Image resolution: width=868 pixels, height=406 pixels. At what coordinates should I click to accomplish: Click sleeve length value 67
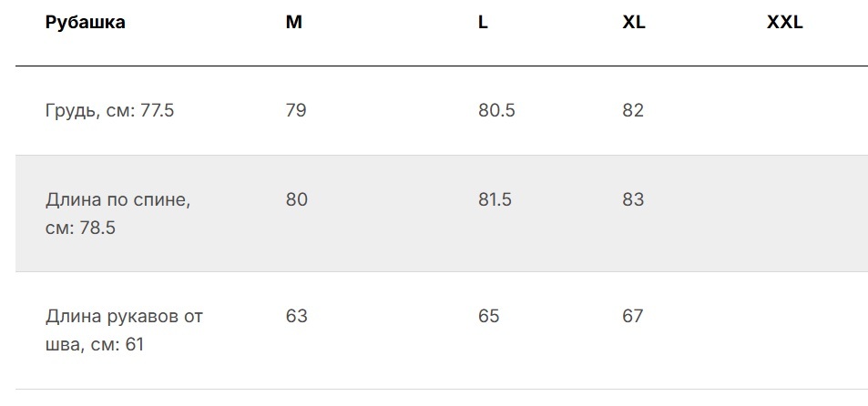633,316
